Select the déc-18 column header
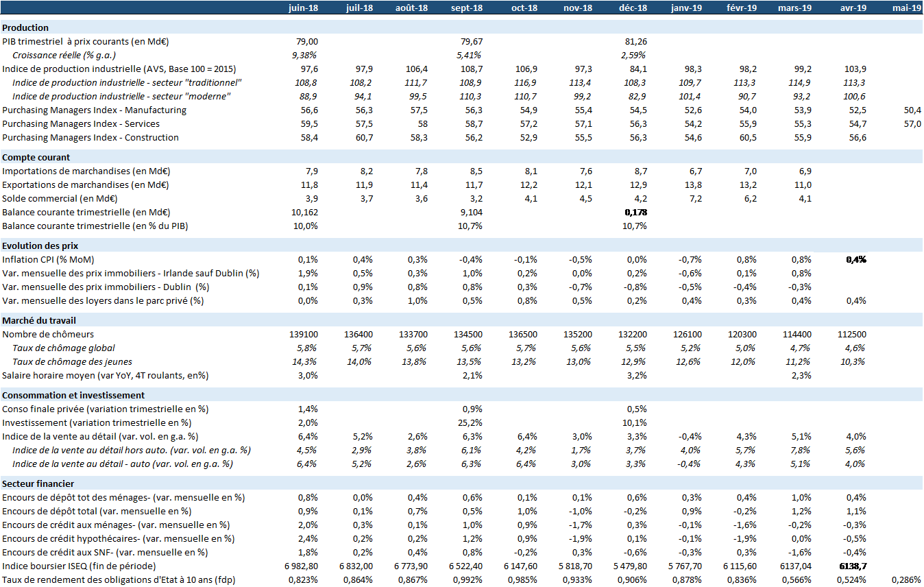924x587 pixels. [x=633, y=8]
